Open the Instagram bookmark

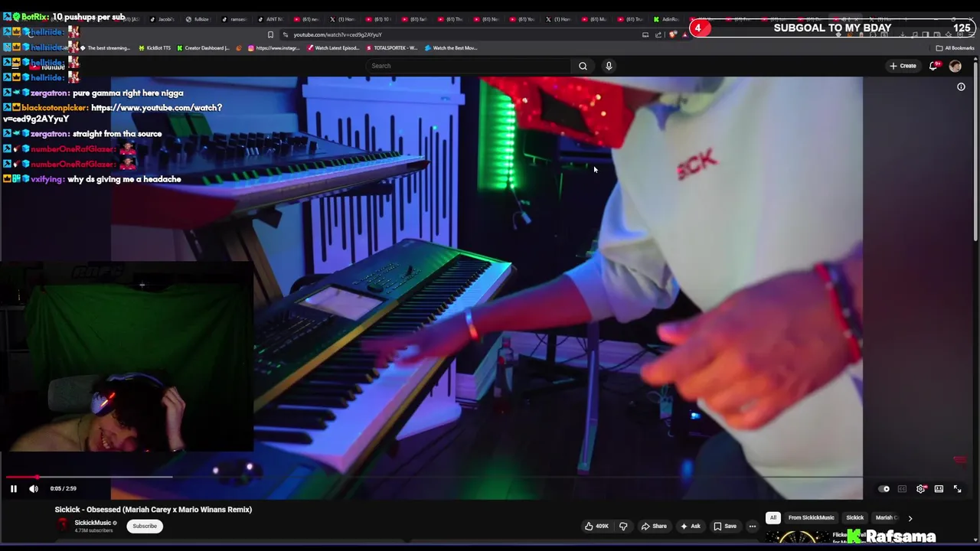coord(273,48)
